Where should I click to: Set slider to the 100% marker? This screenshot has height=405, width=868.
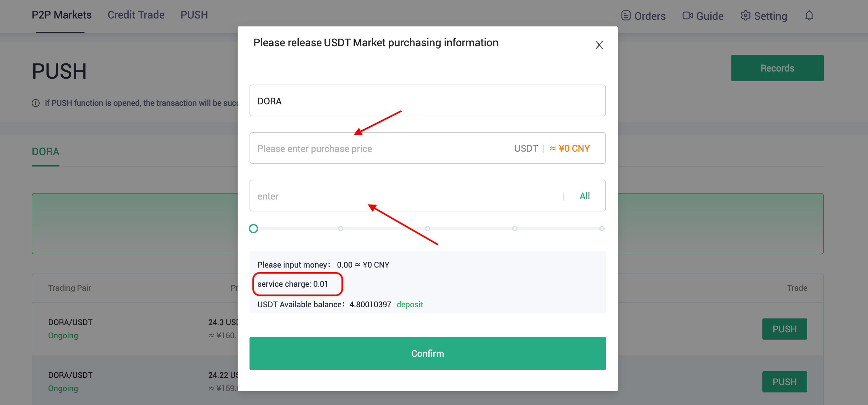[x=602, y=229]
